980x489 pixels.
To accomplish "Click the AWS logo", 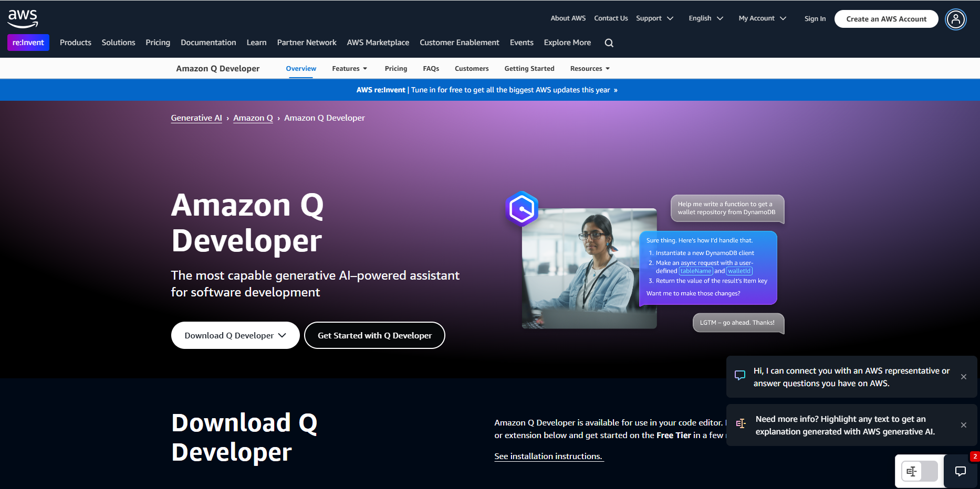I will pos(23,18).
